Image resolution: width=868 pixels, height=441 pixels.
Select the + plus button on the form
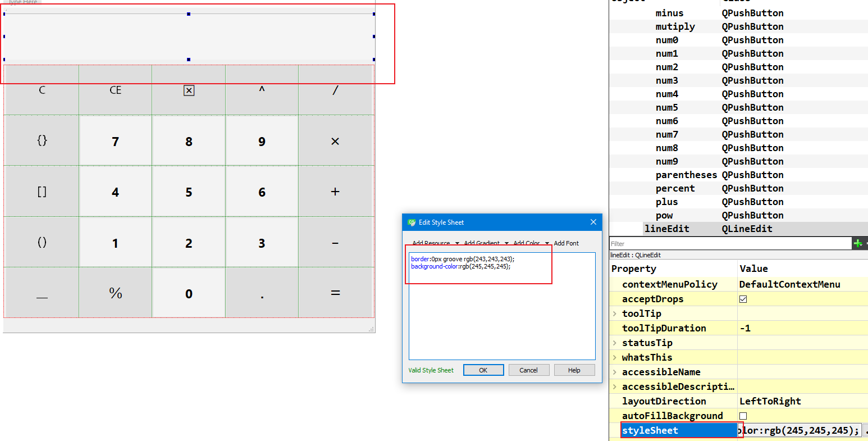[335, 192]
